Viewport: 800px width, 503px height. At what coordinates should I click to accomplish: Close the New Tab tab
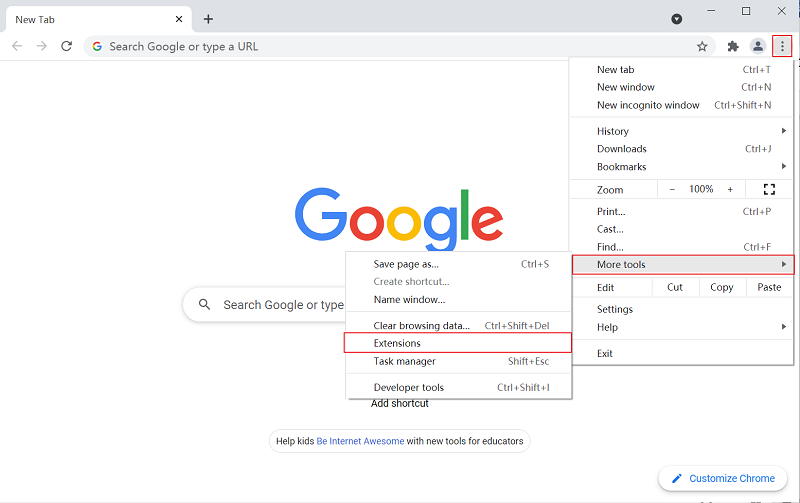179,19
